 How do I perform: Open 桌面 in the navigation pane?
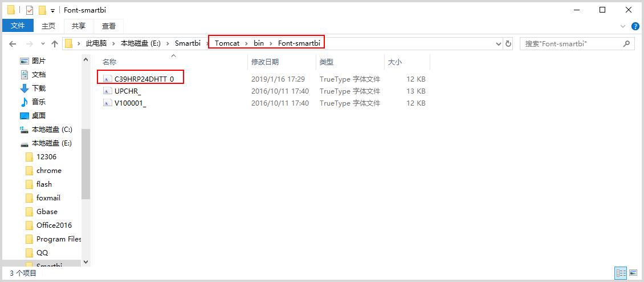point(39,116)
